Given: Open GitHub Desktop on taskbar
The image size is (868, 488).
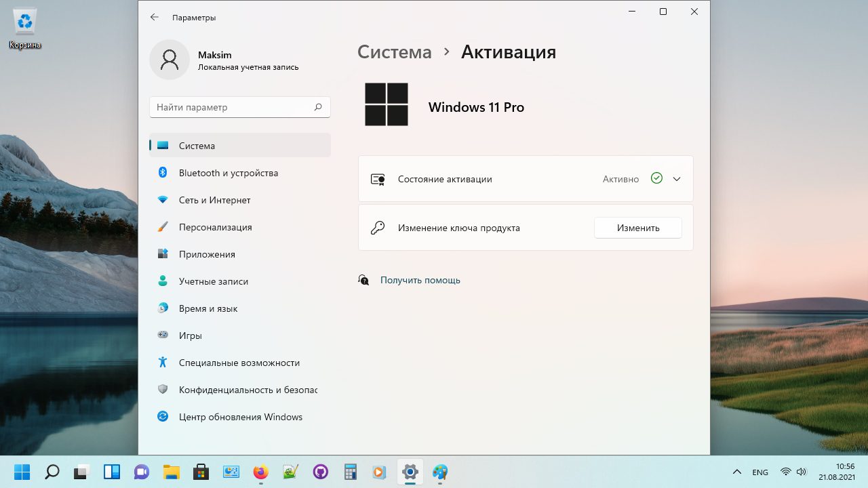Looking at the screenshot, I should click(321, 472).
